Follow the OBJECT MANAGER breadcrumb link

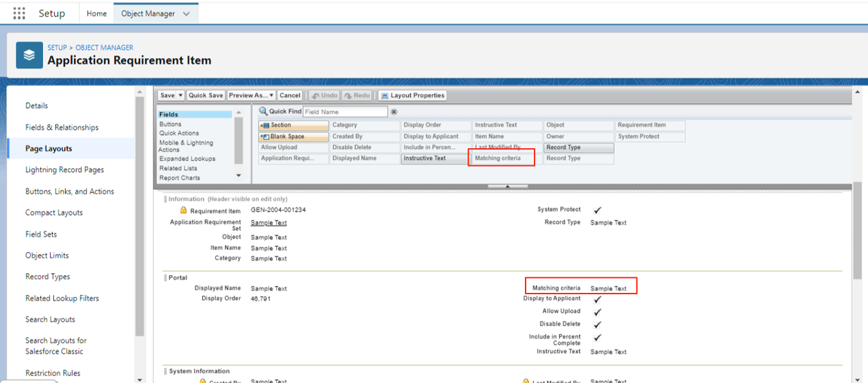[x=105, y=48]
